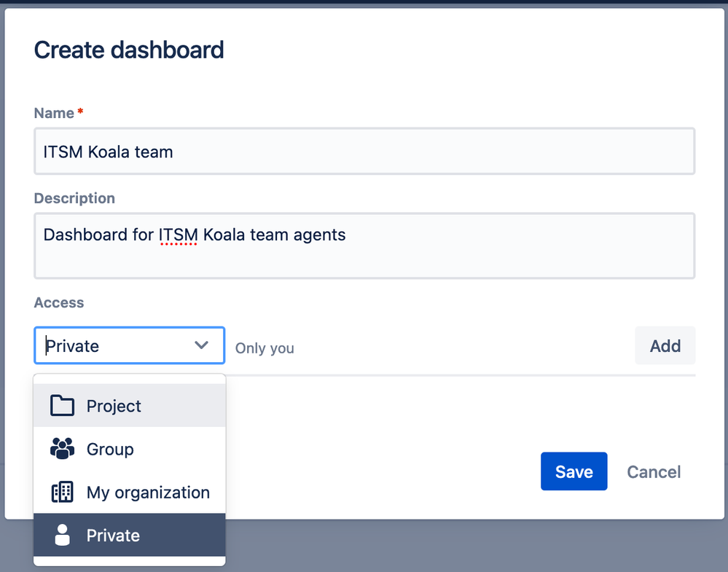Image resolution: width=728 pixels, height=572 pixels.
Task: Click the Name field label
Action: pyautogui.click(x=54, y=113)
